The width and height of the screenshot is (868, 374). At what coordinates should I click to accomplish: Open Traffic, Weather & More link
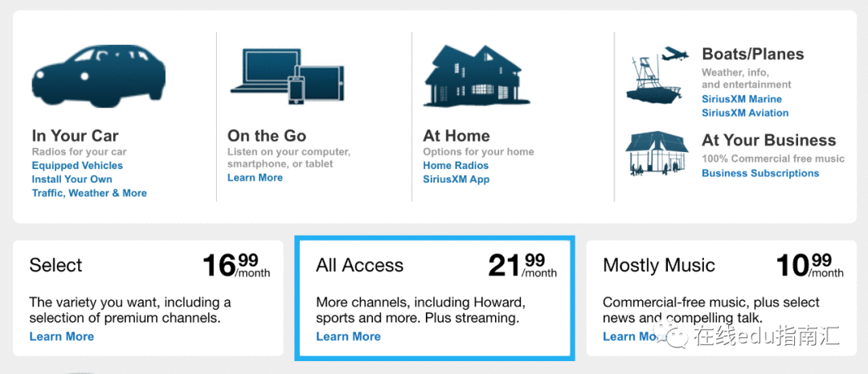(x=89, y=193)
